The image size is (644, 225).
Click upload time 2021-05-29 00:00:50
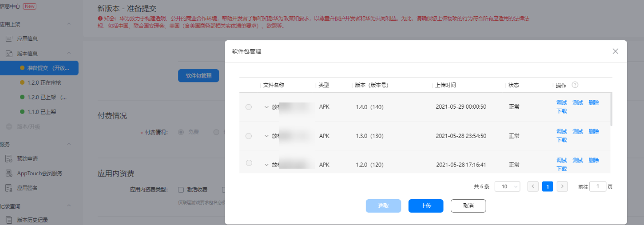pos(461,107)
